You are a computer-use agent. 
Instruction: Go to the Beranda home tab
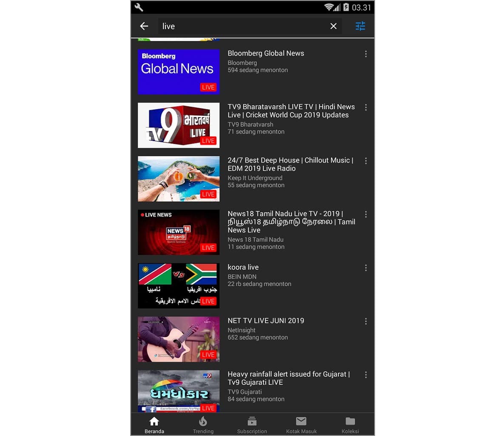pyautogui.click(x=154, y=425)
